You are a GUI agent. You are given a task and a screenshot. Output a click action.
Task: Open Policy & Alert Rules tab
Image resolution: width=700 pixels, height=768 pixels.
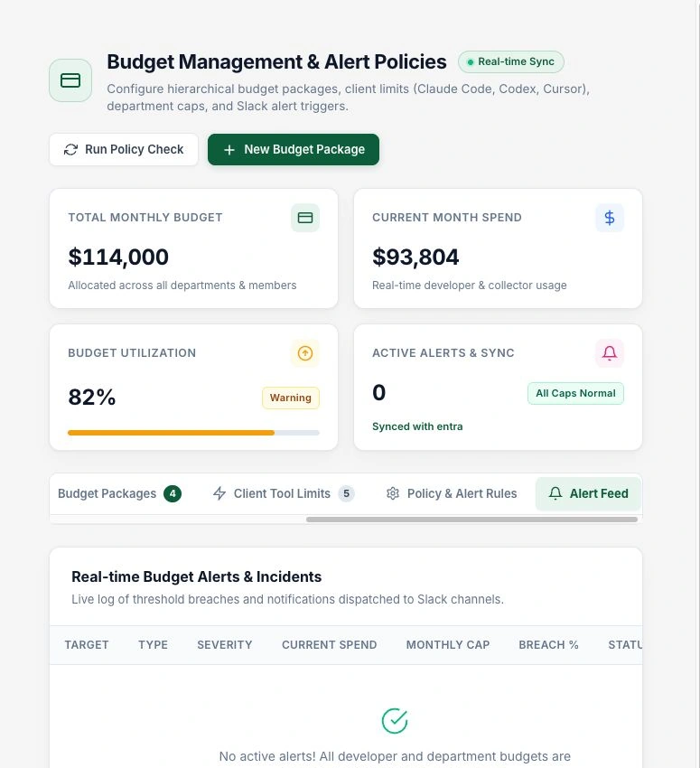pos(452,493)
